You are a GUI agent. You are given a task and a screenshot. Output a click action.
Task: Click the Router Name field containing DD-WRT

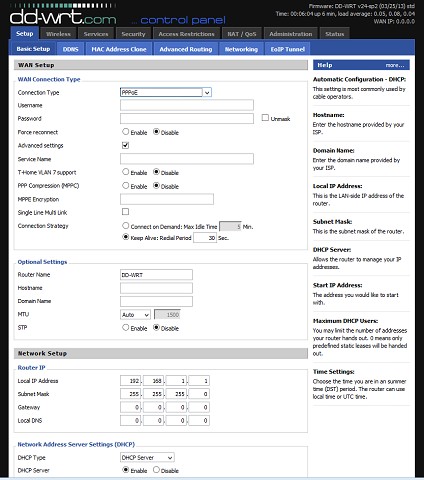(x=156, y=275)
